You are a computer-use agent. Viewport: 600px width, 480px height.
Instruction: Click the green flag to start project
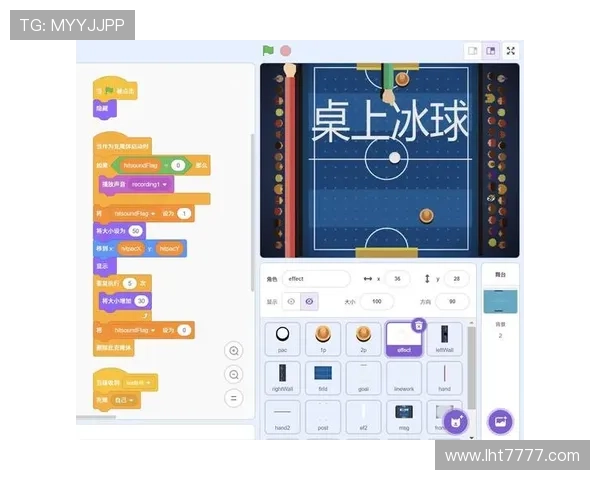point(268,50)
